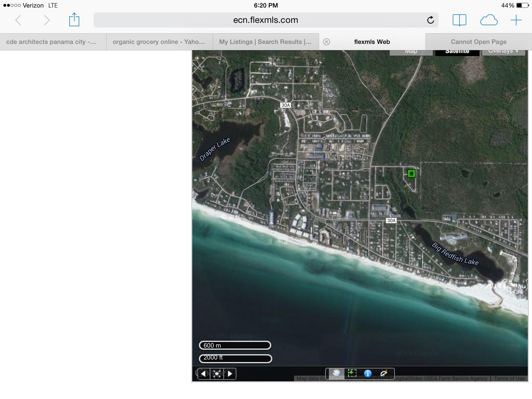The height and width of the screenshot is (399, 532).
Task: Click the next map extent arrow
Action: (x=230, y=374)
